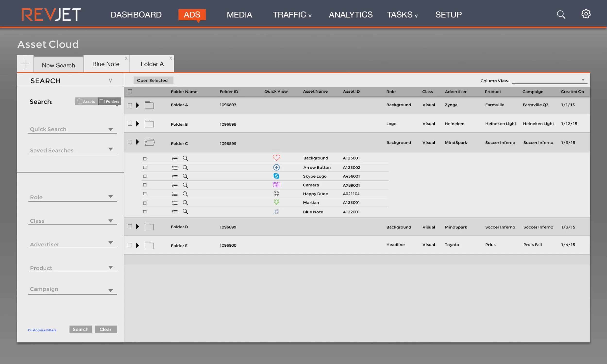Open the settings gear icon

(x=586, y=14)
